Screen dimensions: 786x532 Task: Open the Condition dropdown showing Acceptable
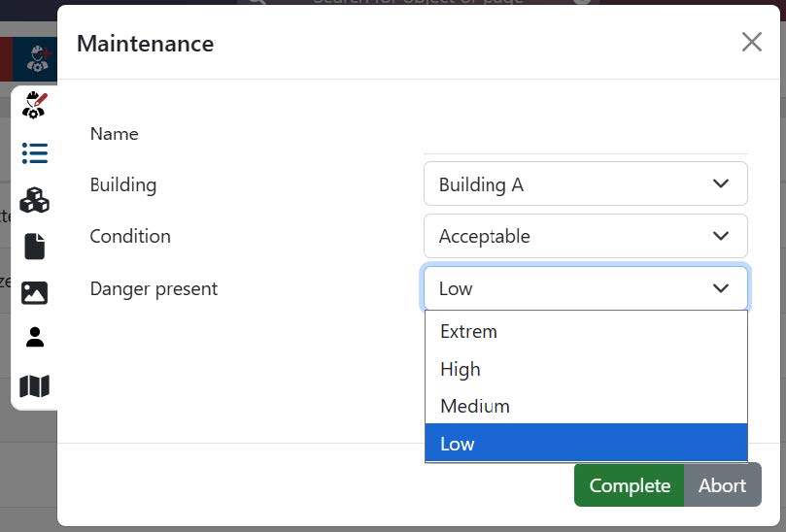585,236
